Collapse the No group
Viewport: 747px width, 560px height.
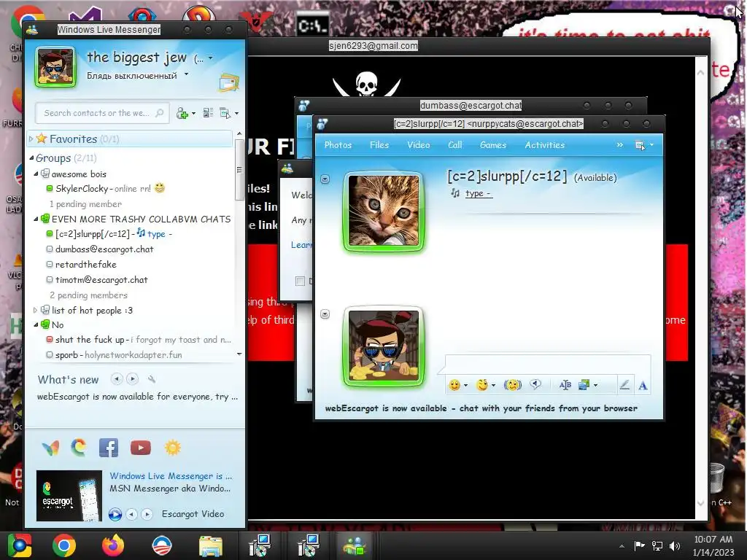36,324
